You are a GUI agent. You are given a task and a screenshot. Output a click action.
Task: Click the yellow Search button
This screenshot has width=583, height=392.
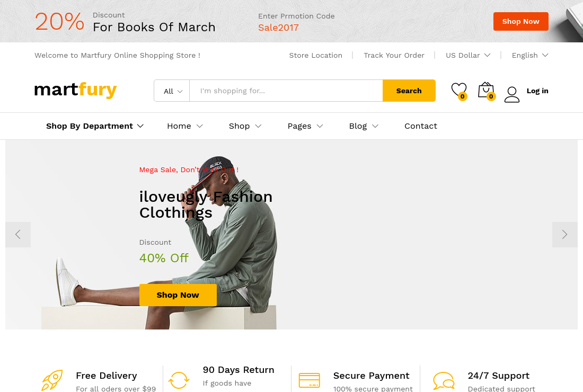coord(409,91)
